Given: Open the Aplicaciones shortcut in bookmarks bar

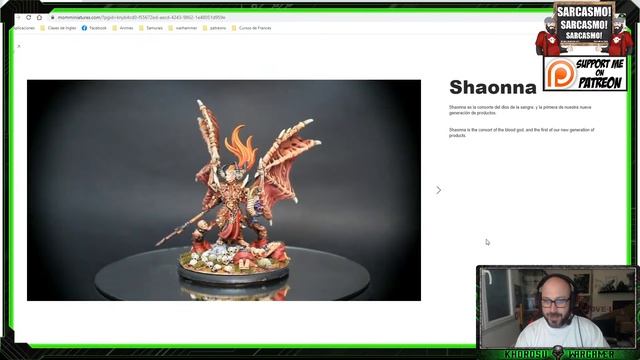Looking at the screenshot, I should click(x=24, y=28).
